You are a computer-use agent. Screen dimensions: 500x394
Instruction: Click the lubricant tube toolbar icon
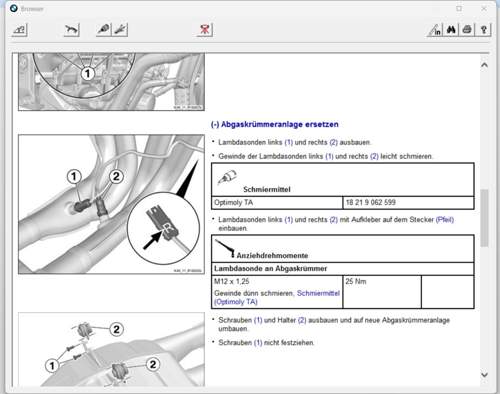click(104, 30)
